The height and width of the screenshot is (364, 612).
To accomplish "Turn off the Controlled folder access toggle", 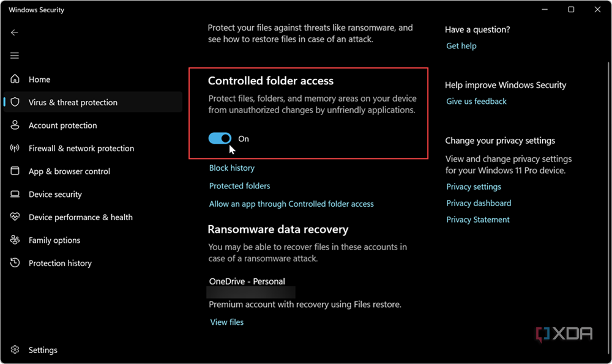I will point(220,139).
